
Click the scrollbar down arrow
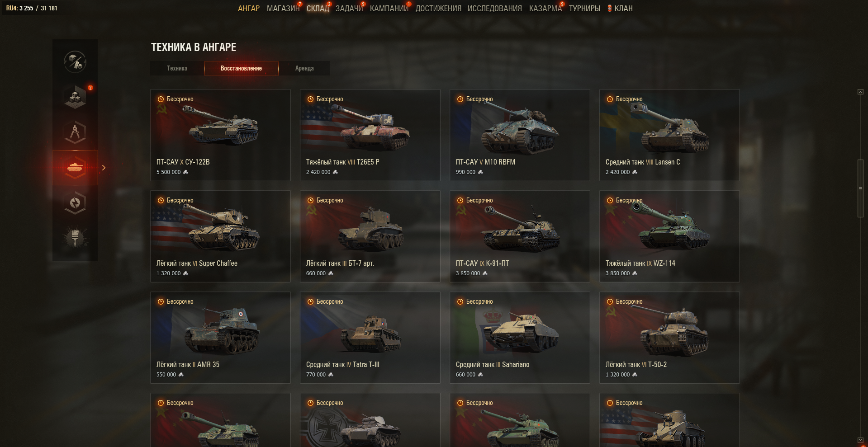[860, 440]
